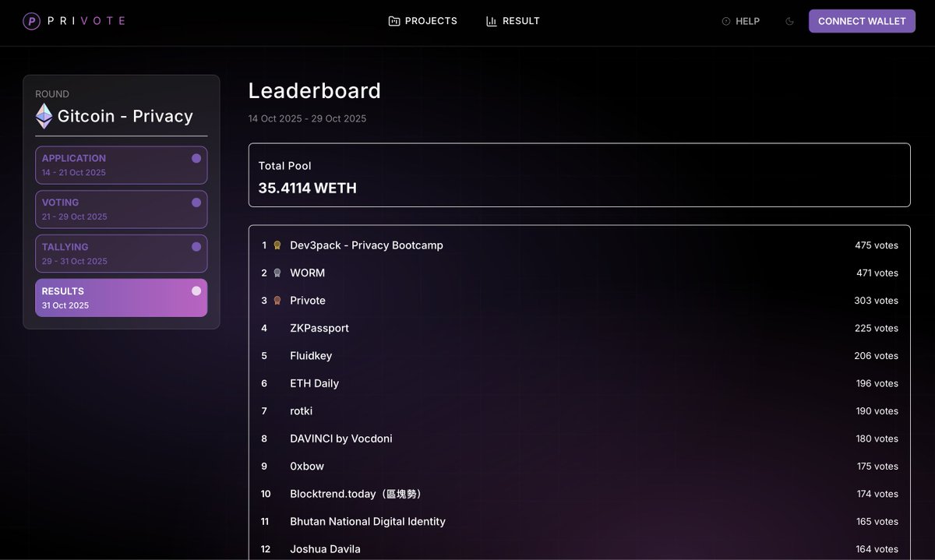This screenshot has height=560, width=935.
Task: Select the Application phase card
Action: tap(122, 165)
